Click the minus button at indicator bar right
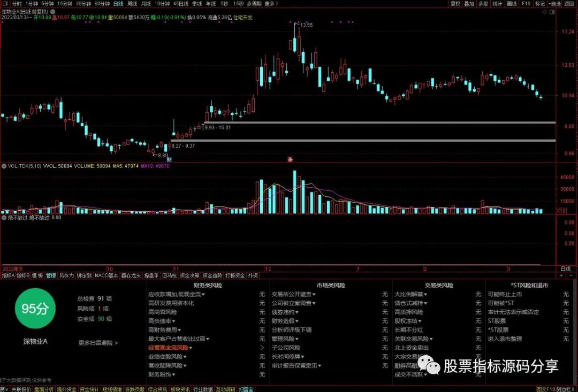Screen dimensions: 578x392 tap(572, 275)
